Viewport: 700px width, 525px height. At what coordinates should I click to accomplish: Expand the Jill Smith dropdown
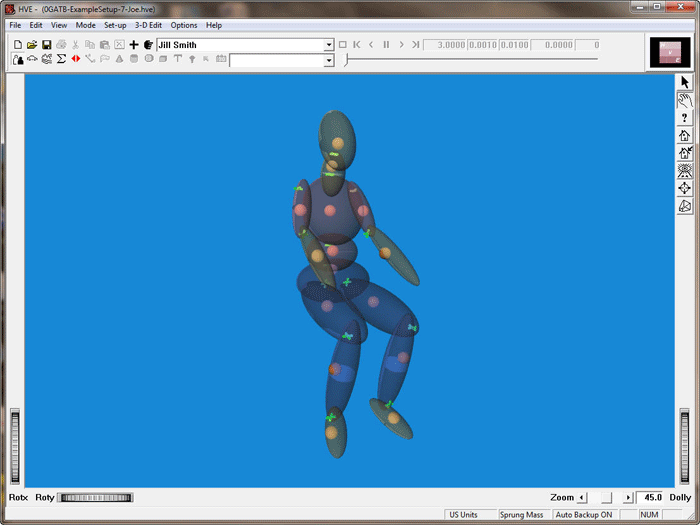point(329,45)
